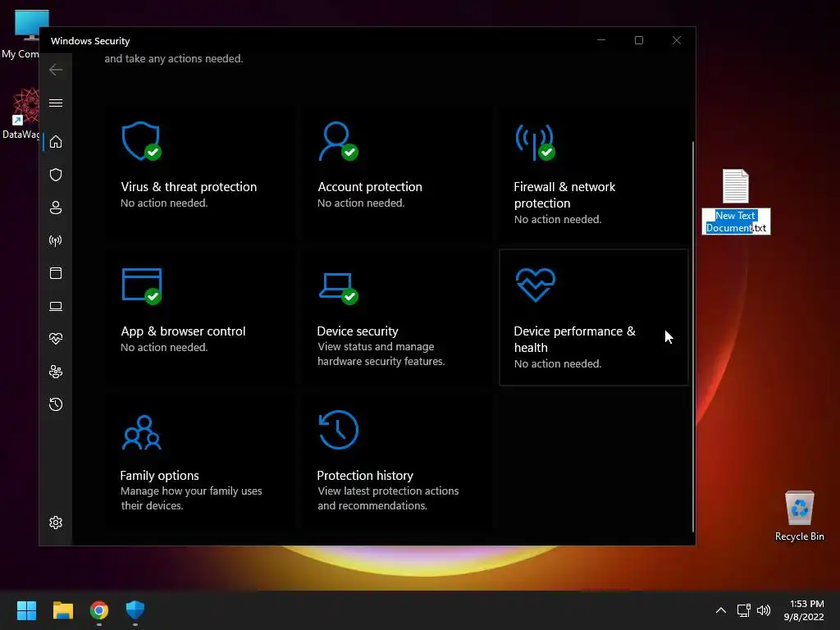The height and width of the screenshot is (630, 840).
Task: Click the Device security laptop tile icon
Action: coord(338,288)
